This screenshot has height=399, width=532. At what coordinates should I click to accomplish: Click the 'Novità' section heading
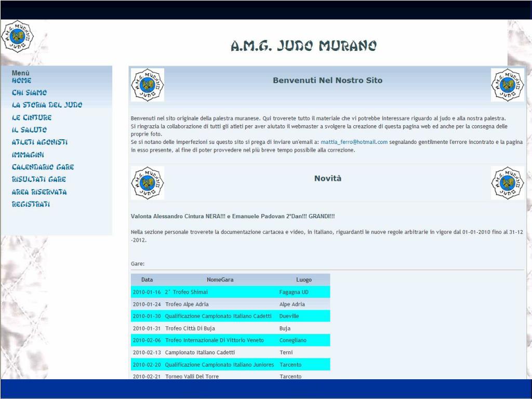pos(327,179)
